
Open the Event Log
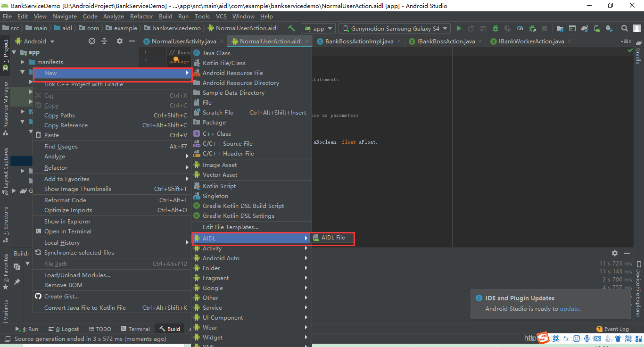point(612,329)
